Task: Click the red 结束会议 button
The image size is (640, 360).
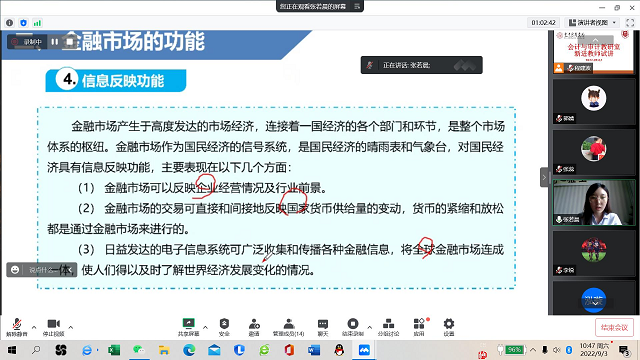Action: point(614,327)
